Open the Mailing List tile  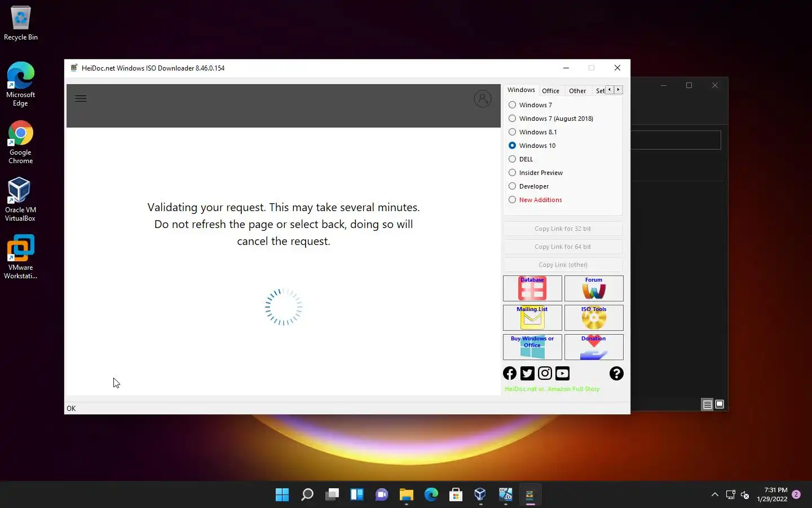pyautogui.click(x=532, y=318)
